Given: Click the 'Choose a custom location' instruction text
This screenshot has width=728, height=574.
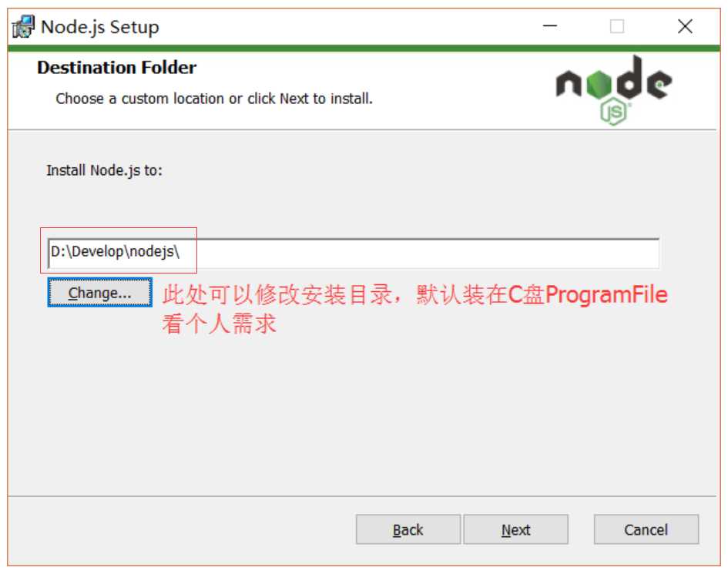Looking at the screenshot, I should point(214,99).
